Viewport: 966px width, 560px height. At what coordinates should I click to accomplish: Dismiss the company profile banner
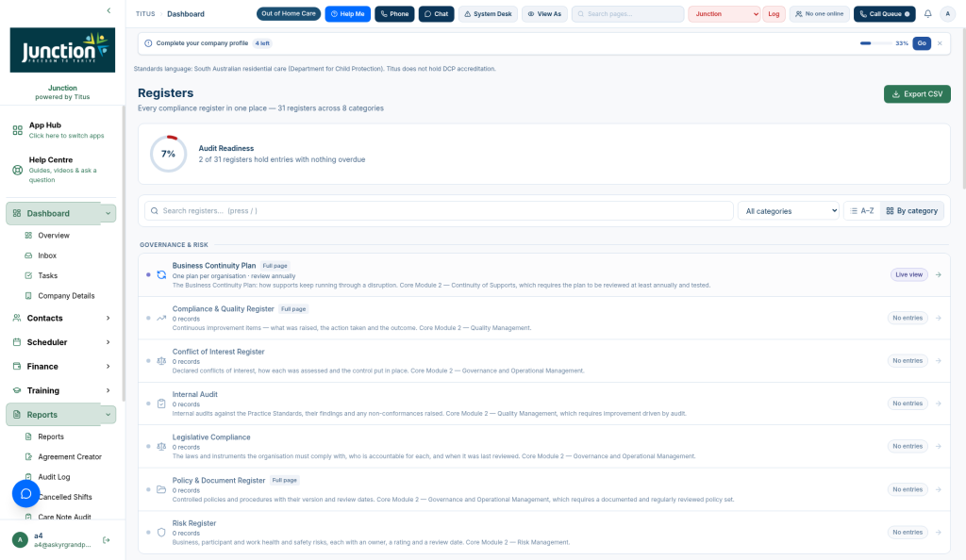(x=940, y=43)
